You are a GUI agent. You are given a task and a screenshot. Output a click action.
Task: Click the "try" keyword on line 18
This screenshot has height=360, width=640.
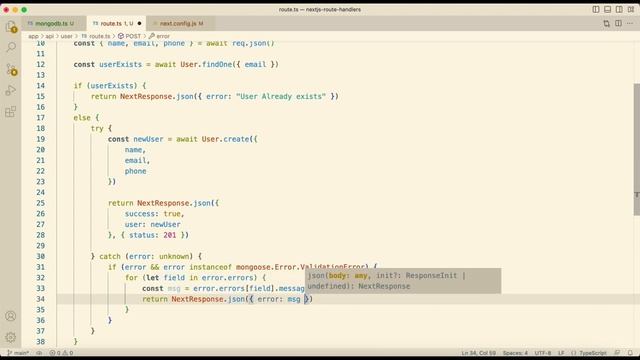(97, 129)
